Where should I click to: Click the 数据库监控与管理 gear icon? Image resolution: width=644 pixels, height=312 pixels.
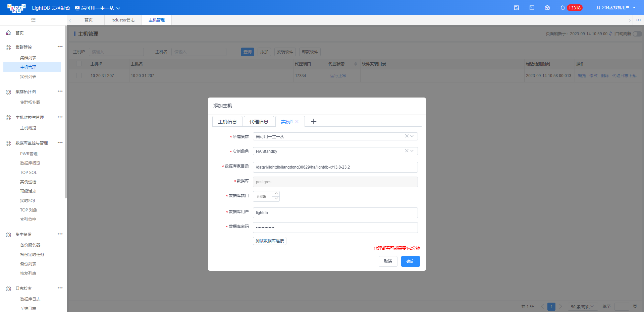[8, 143]
